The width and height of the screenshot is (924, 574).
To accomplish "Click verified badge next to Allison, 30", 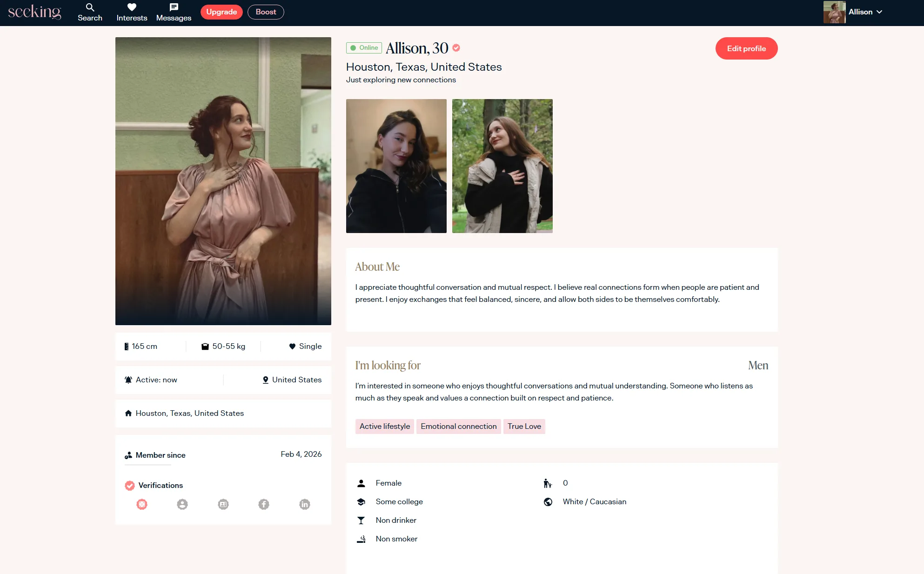I will click(456, 48).
